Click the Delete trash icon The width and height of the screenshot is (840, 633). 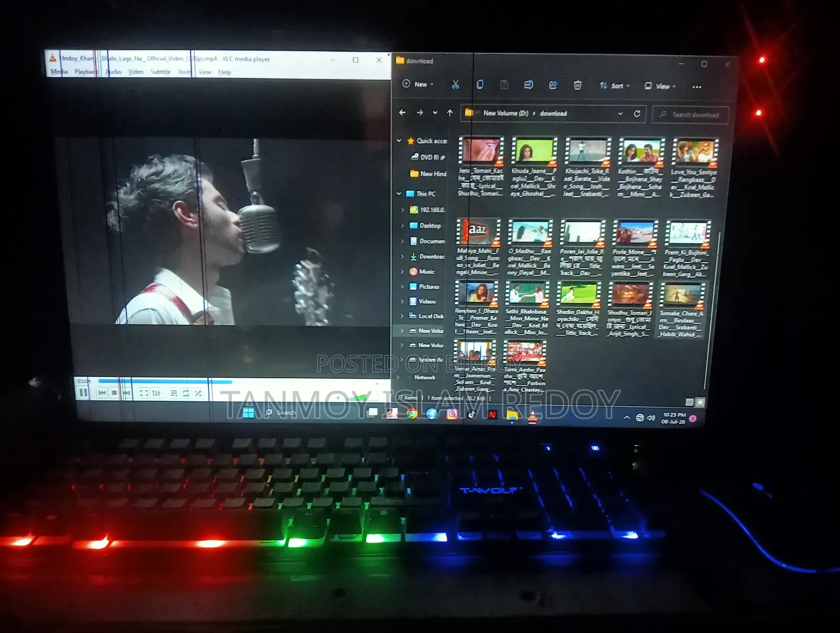[x=577, y=85]
